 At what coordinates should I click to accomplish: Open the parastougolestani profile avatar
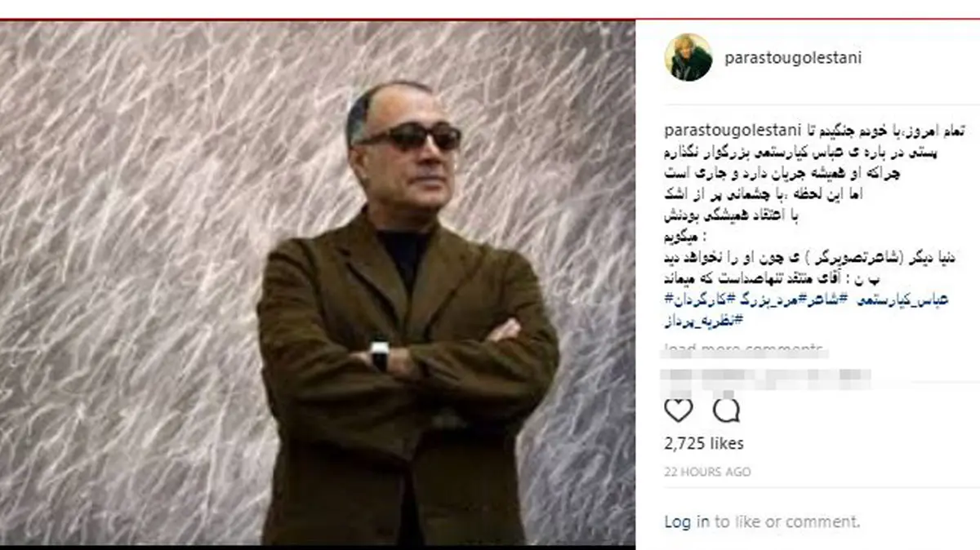[688, 58]
